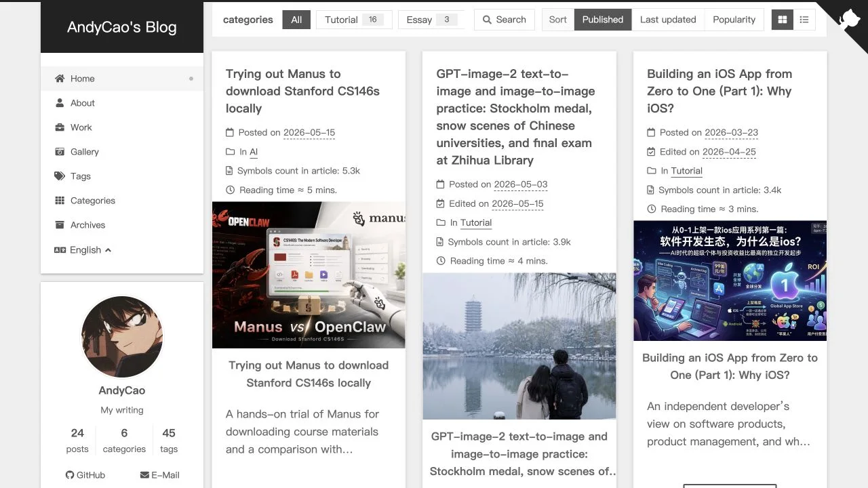This screenshot has width=868, height=488.
Task: View the 45 tags count
Action: point(169,440)
